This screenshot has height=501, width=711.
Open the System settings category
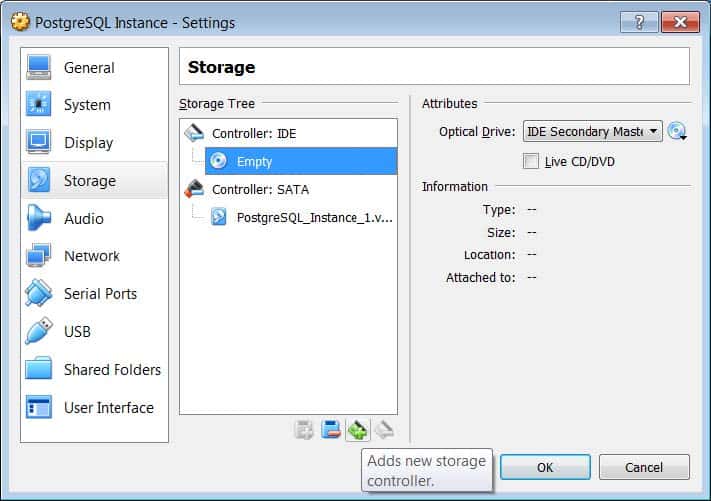(95, 105)
